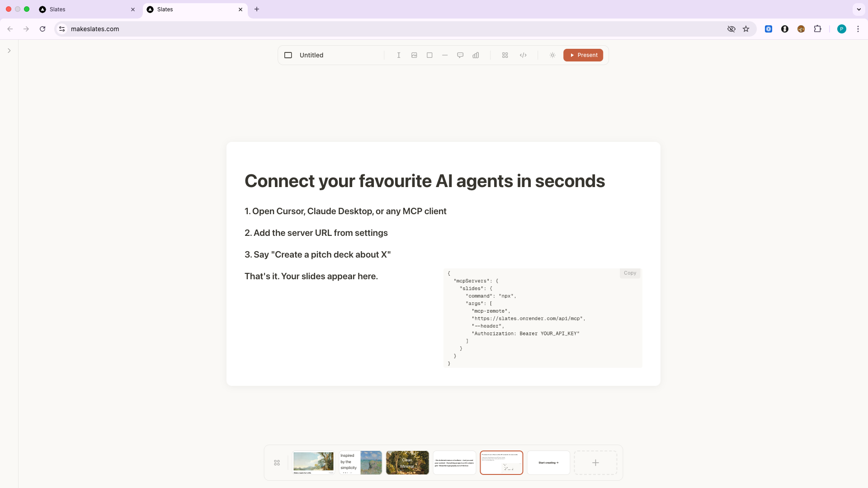868x488 pixels.
Task: Select the Clean Minimal slide thumbnail
Action: pyautogui.click(x=407, y=462)
